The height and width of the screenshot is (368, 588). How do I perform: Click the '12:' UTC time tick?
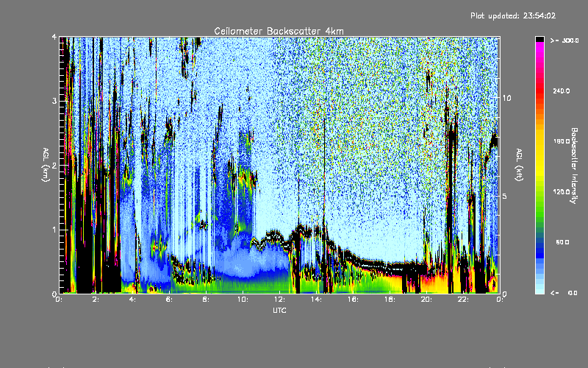[280, 300]
